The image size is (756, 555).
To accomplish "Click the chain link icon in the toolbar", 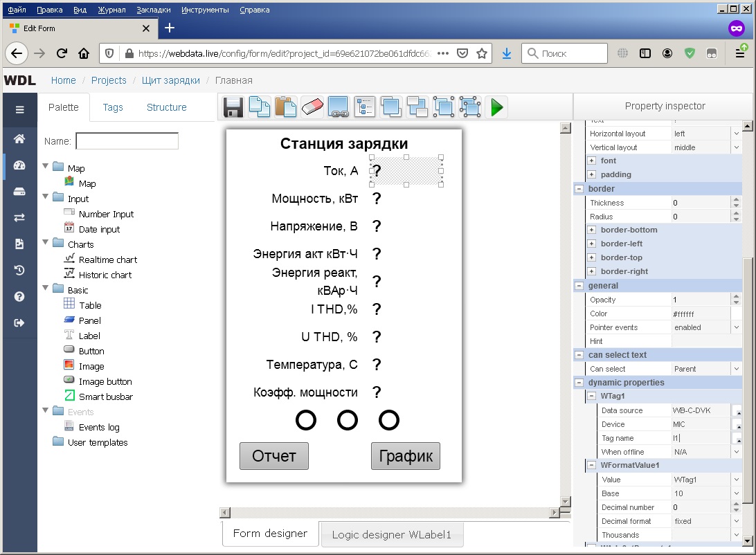I will [339, 107].
